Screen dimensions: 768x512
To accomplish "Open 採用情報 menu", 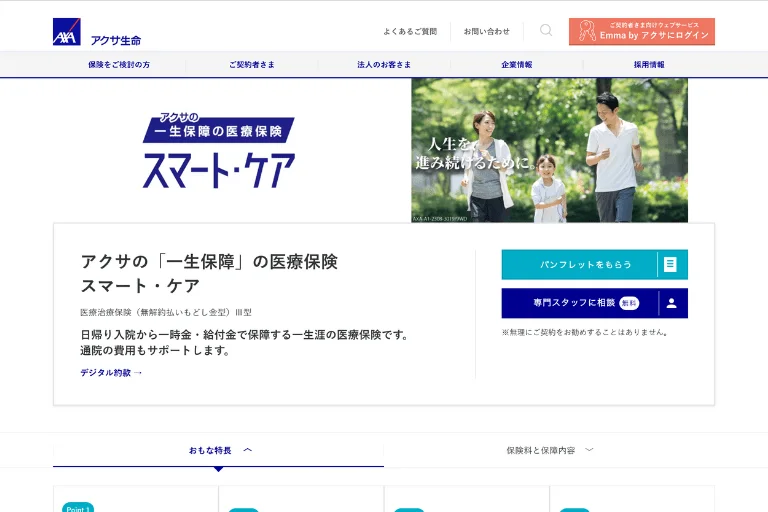I will (x=649, y=65).
